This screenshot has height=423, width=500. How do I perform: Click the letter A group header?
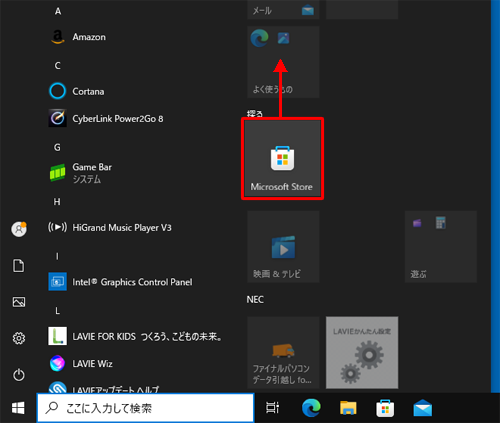[58, 11]
